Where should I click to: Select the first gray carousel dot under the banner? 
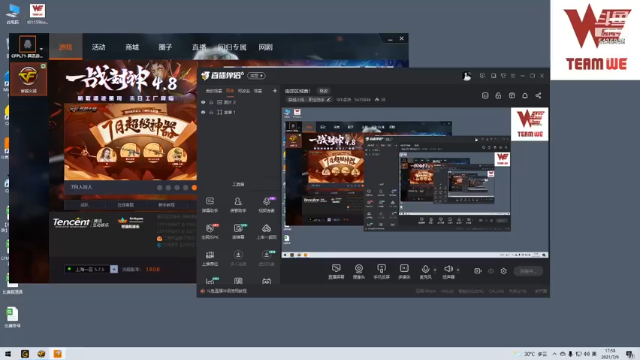point(160,187)
